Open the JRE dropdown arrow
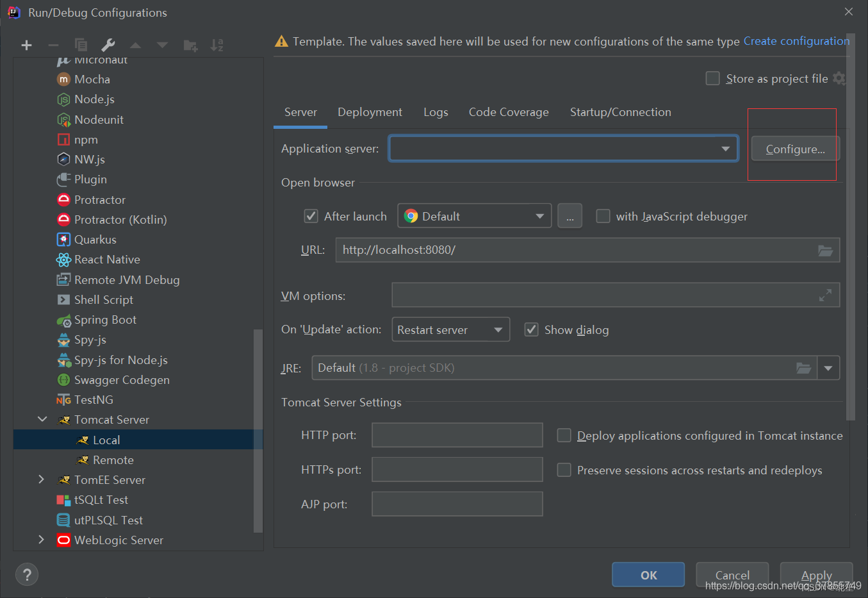The width and height of the screenshot is (868, 598). 828,368
